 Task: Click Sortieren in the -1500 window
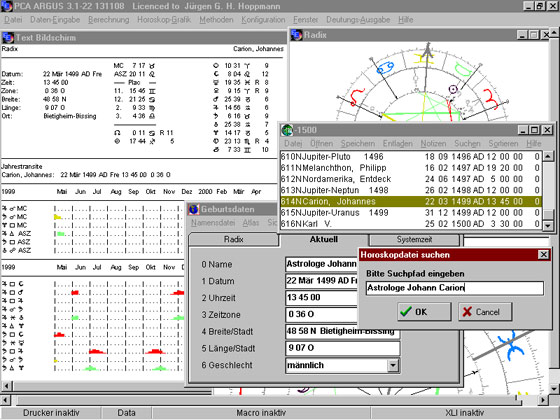(x=503, y=144)
